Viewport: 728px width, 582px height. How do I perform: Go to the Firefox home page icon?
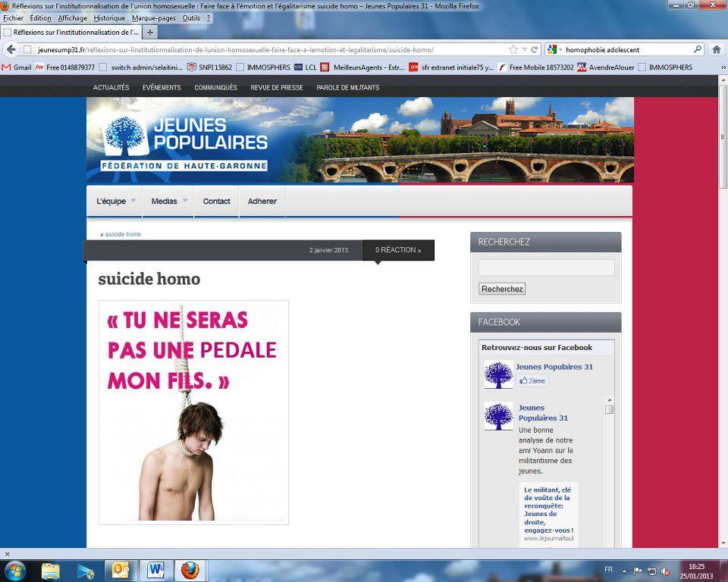point(717,49)
